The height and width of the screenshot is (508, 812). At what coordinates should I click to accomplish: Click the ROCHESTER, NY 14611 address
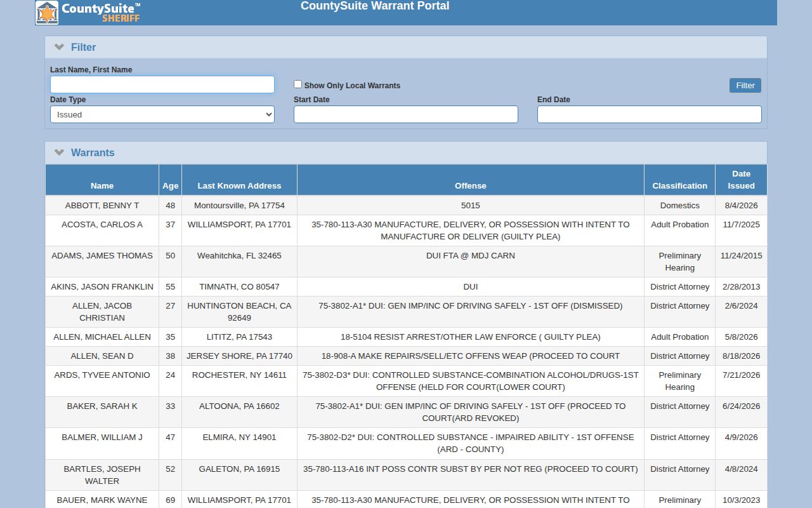pyautogui.click(x=239, y=375)
